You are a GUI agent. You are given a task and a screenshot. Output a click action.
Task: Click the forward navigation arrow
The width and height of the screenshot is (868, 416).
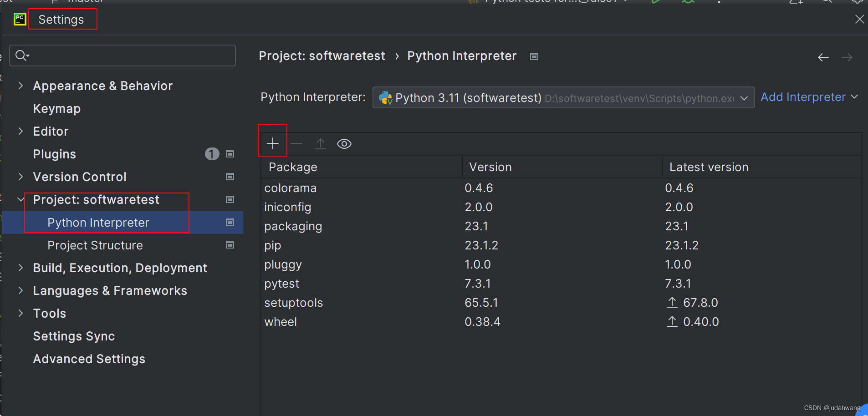coord(848,57)
